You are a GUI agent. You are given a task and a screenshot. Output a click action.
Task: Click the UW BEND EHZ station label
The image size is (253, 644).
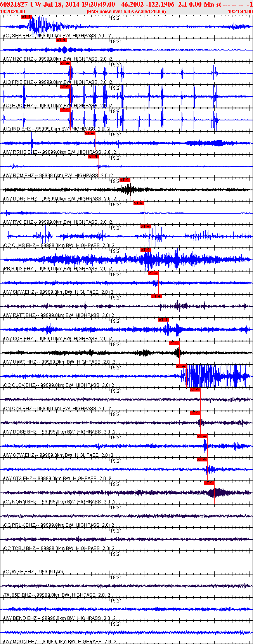(20, 618)
